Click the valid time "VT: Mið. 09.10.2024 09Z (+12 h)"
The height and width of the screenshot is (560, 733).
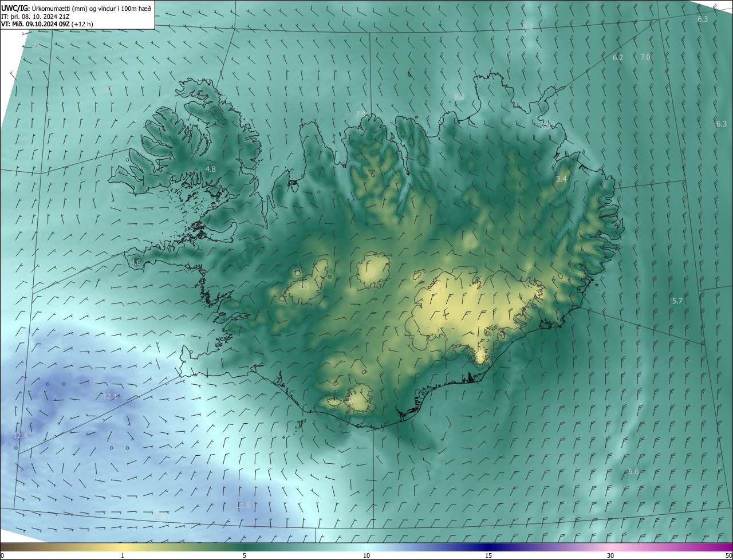47,24
